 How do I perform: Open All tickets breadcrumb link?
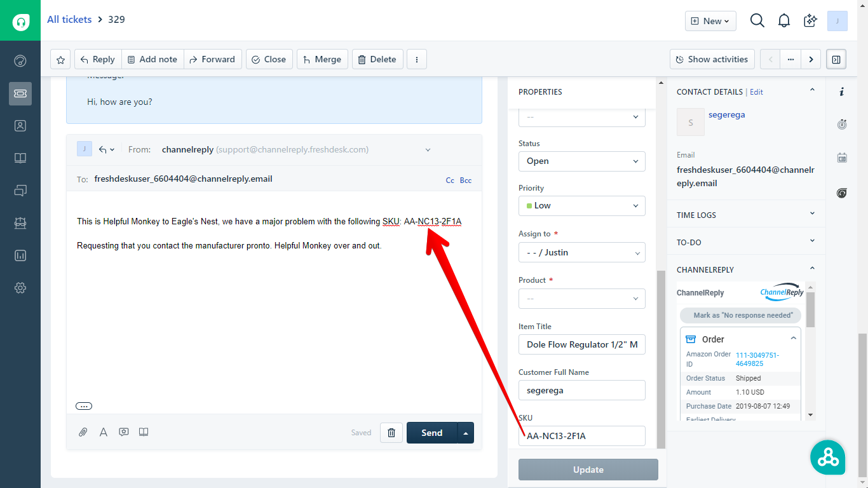point(69,20)
